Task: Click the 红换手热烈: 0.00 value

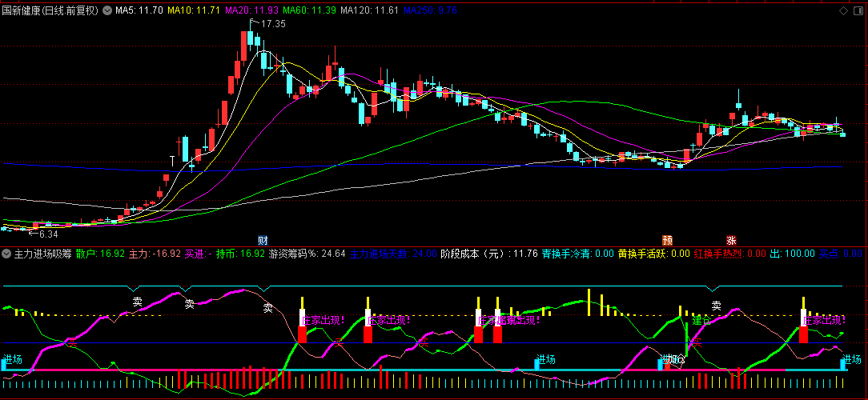Action: click(729, 254)
